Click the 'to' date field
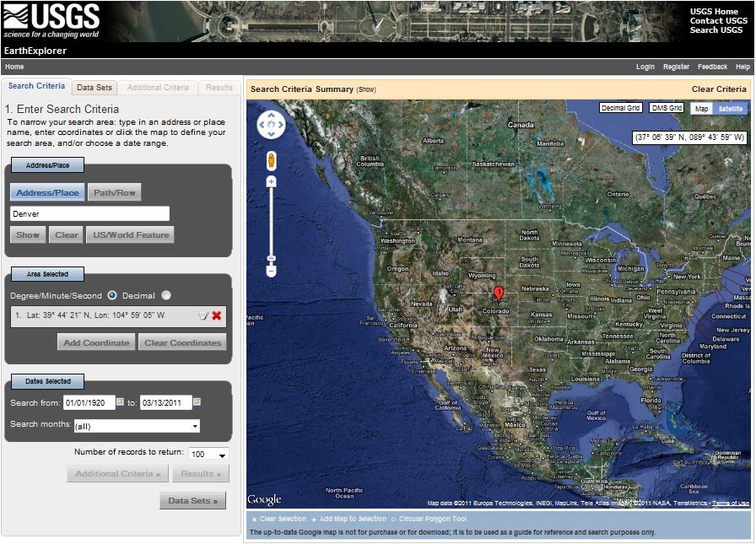Screen dimensions: 756x544 click(x=166, y=403)
